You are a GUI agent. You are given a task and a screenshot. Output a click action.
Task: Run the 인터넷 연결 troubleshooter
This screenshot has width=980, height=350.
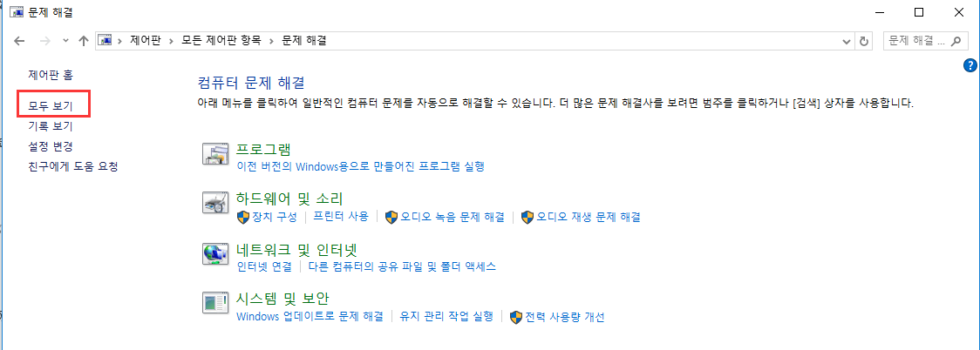tap(264, 266)
